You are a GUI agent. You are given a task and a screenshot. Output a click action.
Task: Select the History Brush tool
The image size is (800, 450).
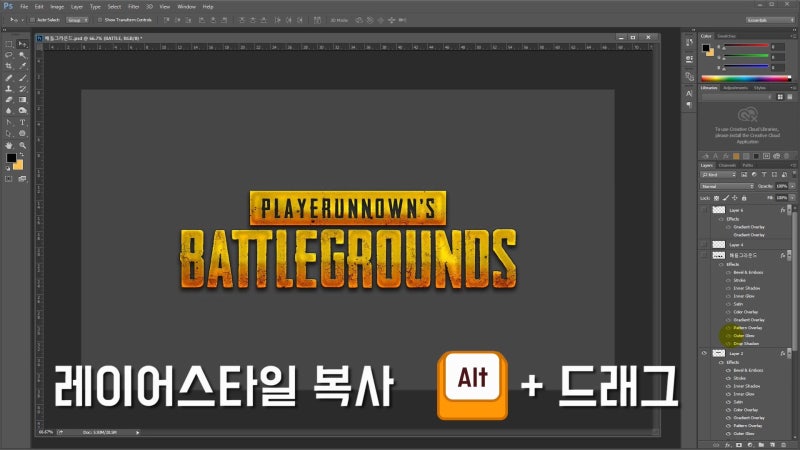pyautogui.click(x=22, y=89)
